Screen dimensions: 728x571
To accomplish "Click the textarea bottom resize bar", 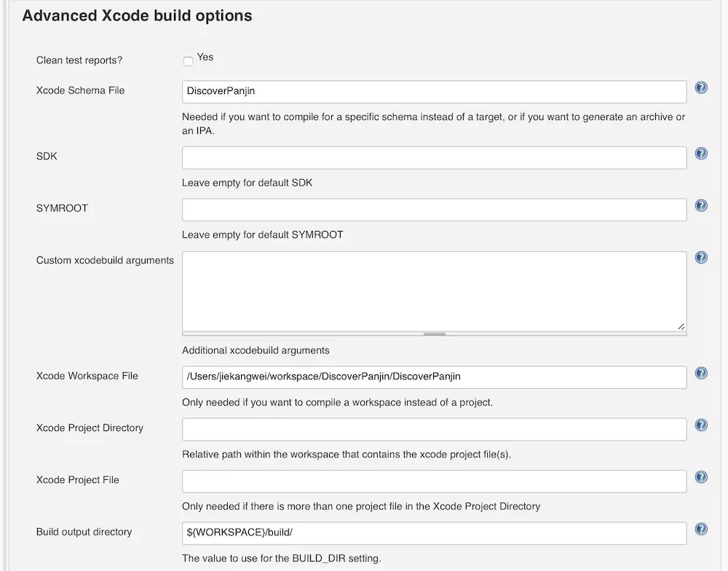I will pos(434,334).
